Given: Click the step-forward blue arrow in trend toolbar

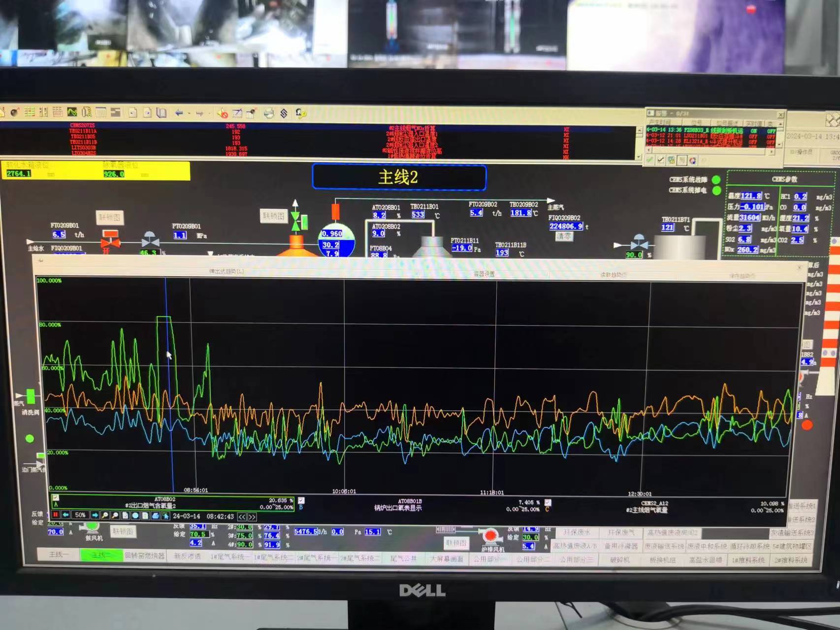Looking at the screenshot, I should (95, 516).
